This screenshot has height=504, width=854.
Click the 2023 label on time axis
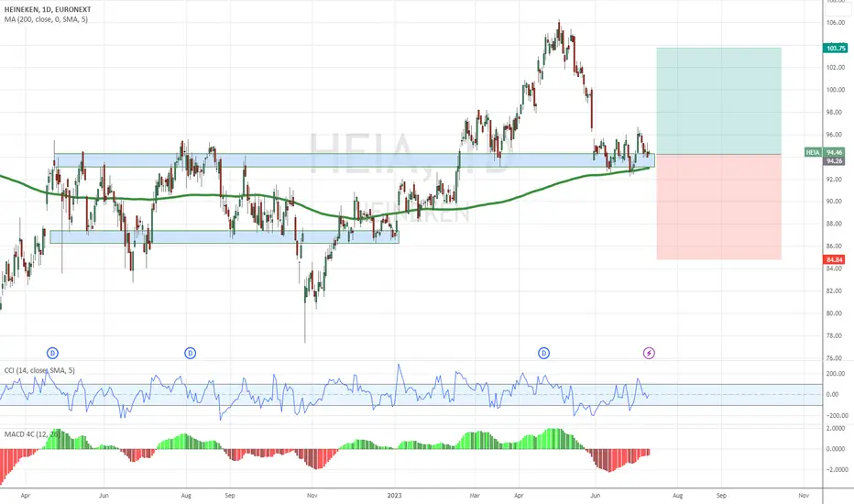click(394, 496)
